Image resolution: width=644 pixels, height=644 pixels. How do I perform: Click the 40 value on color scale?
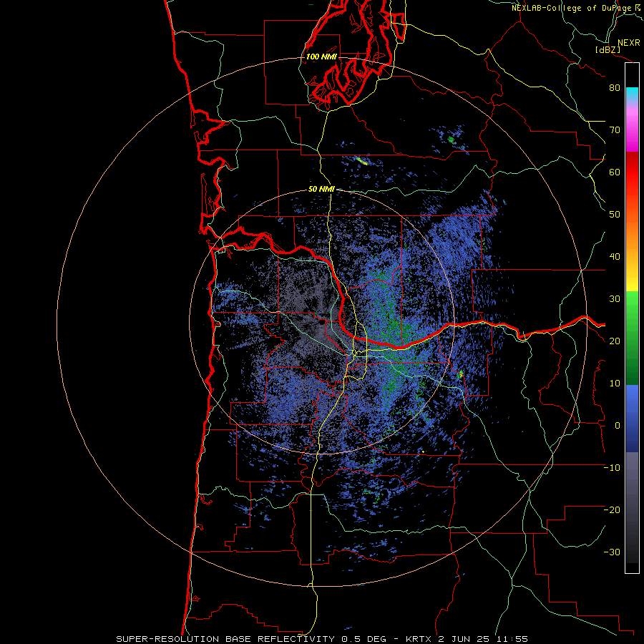(x=615, y=257)
